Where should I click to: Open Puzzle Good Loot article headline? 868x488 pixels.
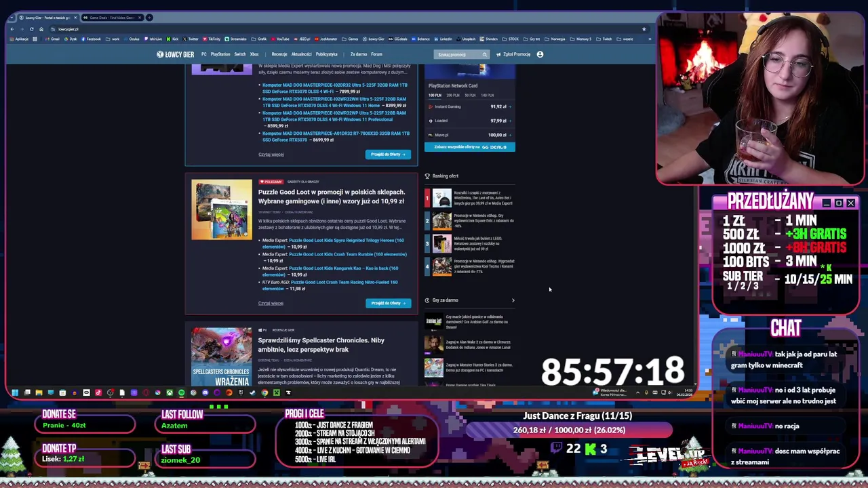(x=331, y=197)
